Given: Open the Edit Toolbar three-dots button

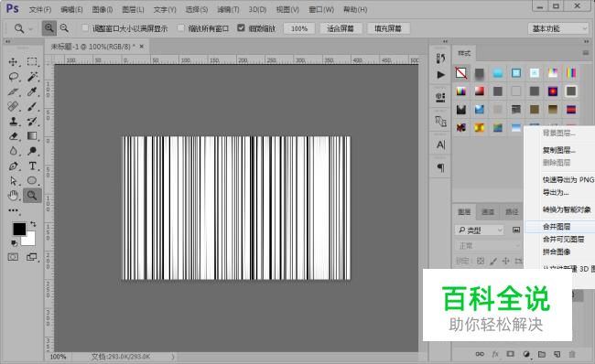Looking at the screenshot, I should 14,210.
